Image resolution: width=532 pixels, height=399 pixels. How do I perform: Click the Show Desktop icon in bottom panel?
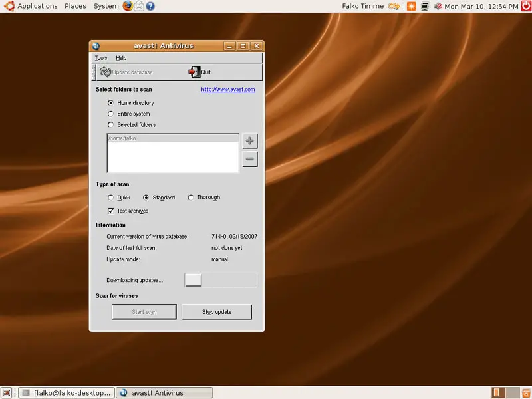pos(7,392)
